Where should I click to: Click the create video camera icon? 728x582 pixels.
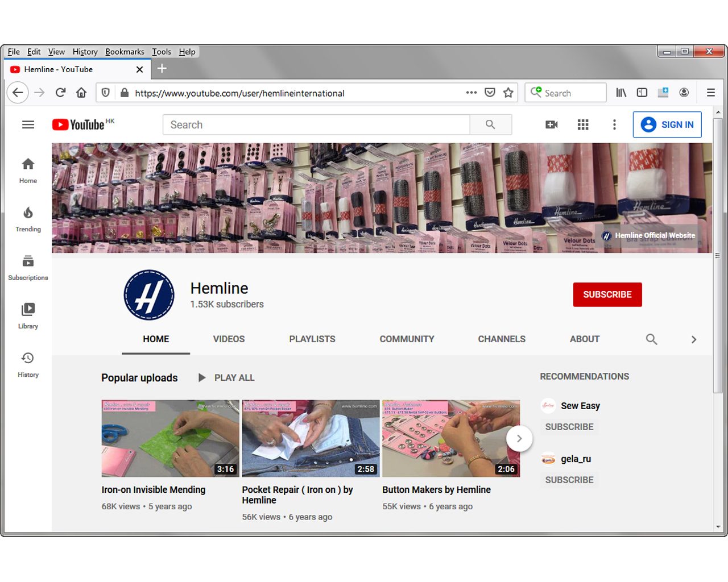[551, 124]
